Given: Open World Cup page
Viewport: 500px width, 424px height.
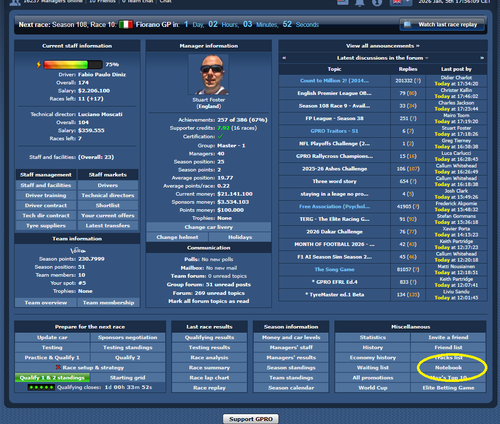Looking at the screenshot, I should [373, 388].
